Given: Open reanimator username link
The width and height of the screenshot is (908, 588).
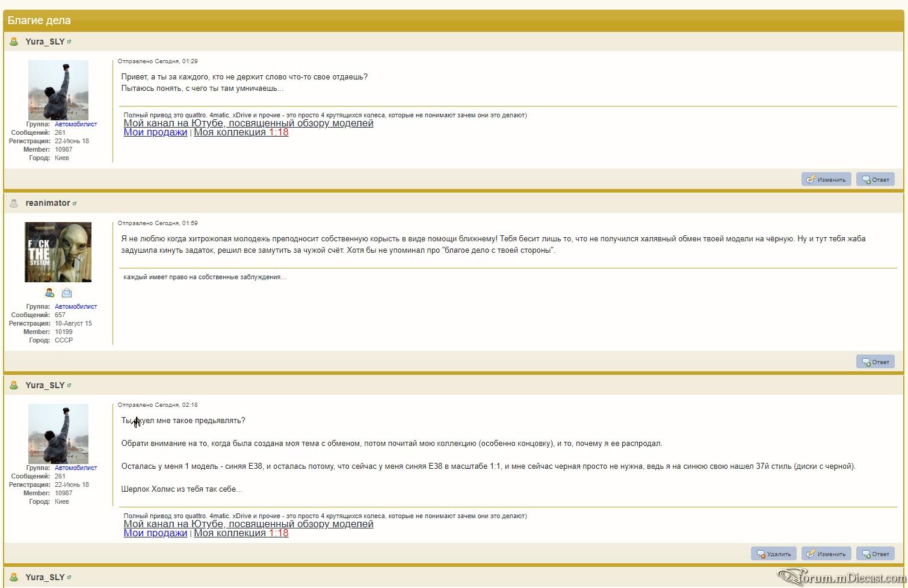Looking at the screenshot, I should (48, 203).
